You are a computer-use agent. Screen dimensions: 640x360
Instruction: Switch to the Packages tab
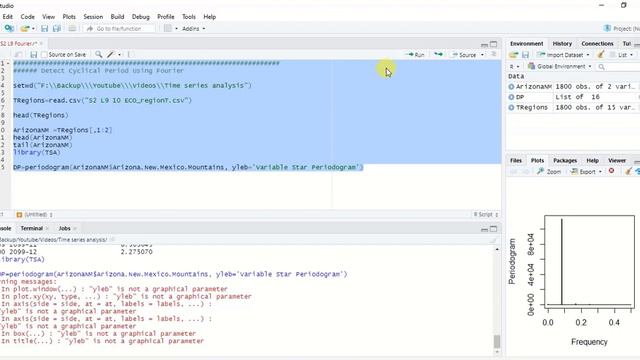[565, 160]
